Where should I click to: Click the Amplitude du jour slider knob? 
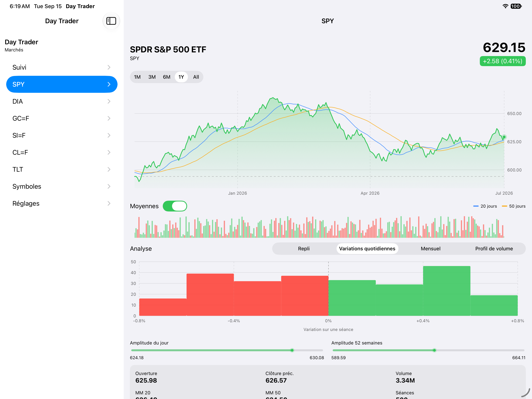pyautogui.click(x=292, y=350)
